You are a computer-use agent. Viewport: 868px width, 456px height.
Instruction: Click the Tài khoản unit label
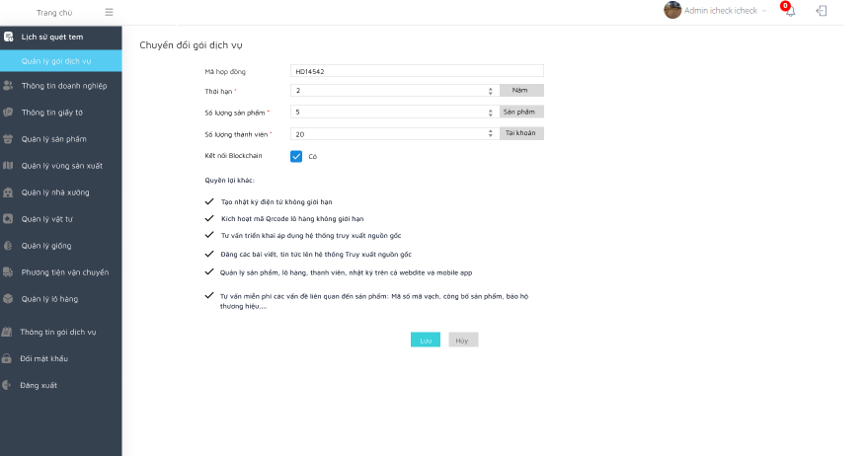click(521, 133)
